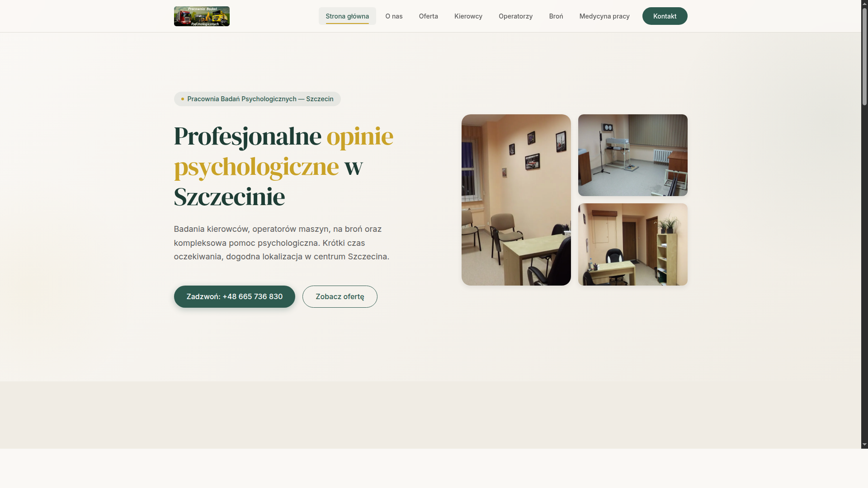Call via the Zadzwoń: +48 665 736 830 button
Viewport: 868px width, 488px height.
coord(234,296)
